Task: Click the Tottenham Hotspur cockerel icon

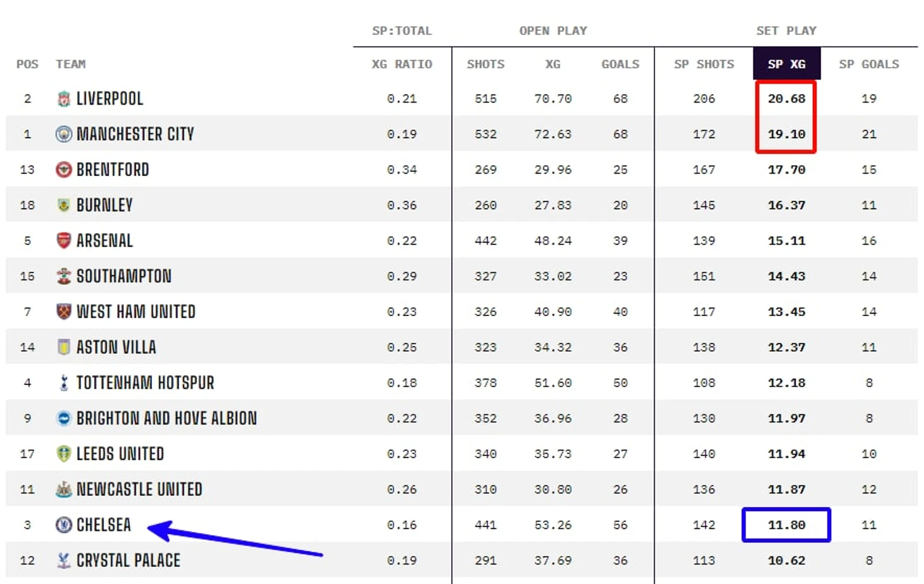Action: tap(63, 383)
